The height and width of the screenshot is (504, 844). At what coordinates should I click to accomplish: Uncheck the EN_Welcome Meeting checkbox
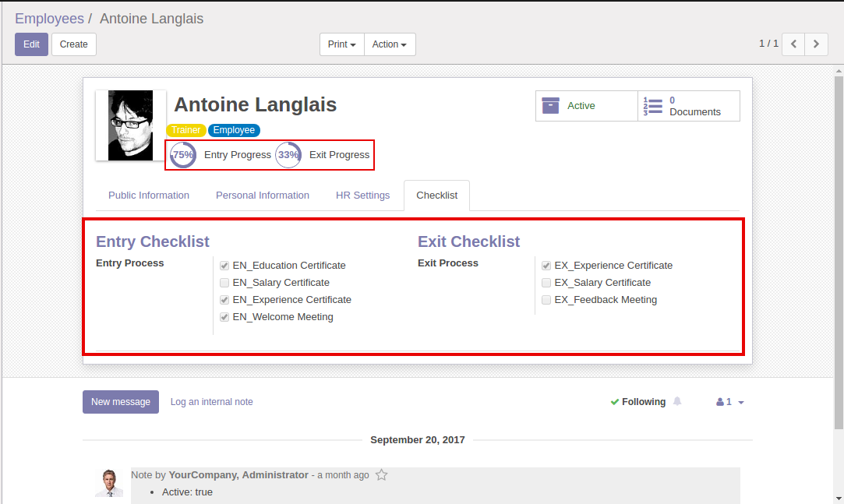tap(224, 317)
